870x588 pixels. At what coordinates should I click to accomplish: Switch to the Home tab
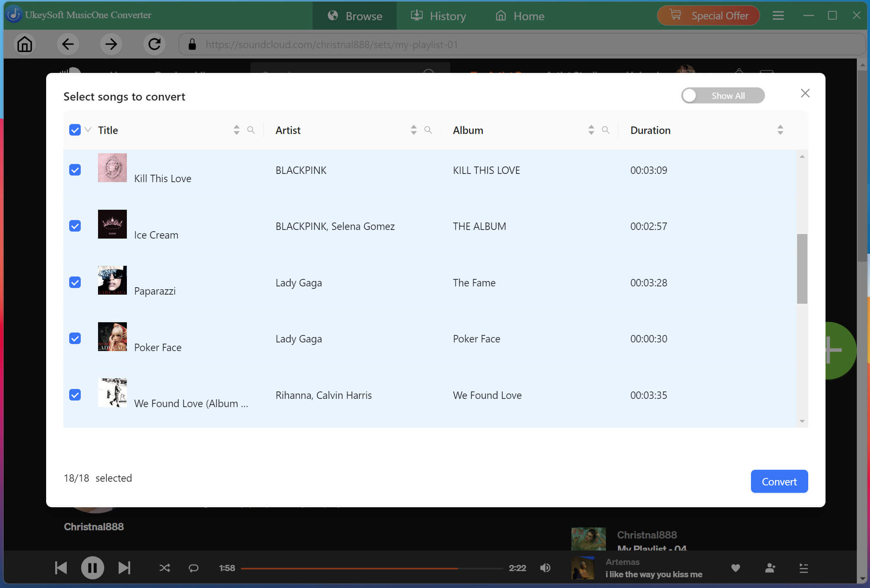pos(520,16)
